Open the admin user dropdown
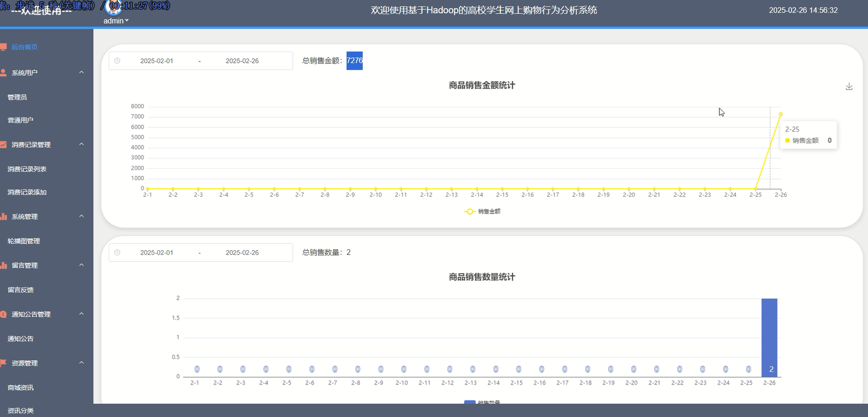This screenshot has width=868, height=417. tap(116, 21)
